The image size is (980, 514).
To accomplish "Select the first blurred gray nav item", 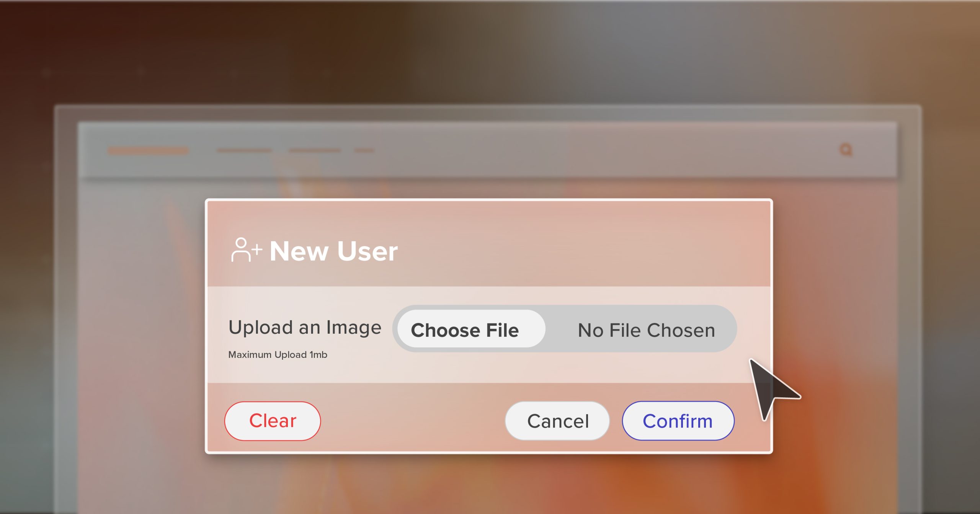I will [244, 150].
